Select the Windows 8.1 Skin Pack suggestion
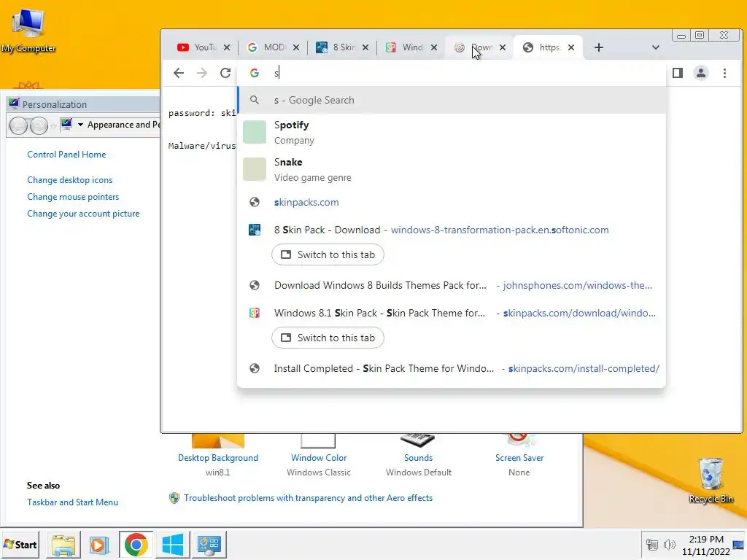The height and width of the screenshot is (560, 747). click(x=452, y=313)
